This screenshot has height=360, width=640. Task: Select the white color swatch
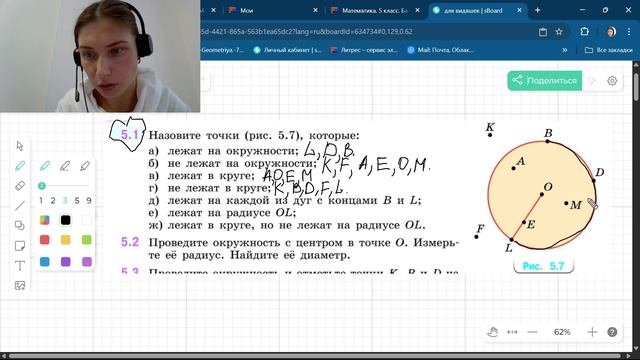86,220
